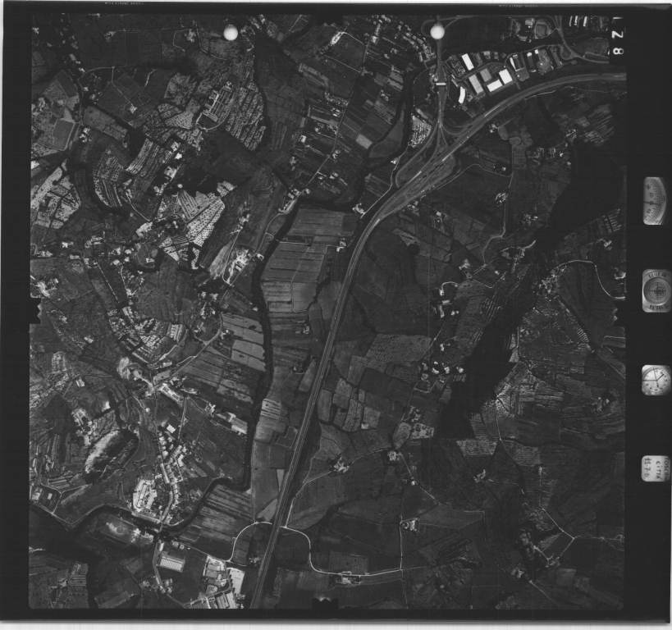The image size is (672, 630).
Task: Click the highway where it exits bottom edge
Action: (x=256, y=600)
